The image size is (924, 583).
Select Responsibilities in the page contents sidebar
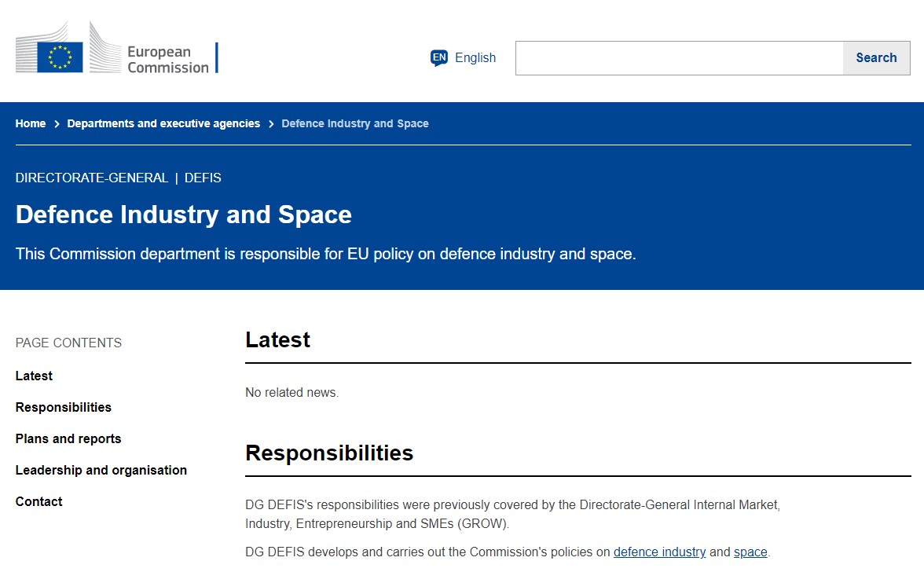point(63,407)
